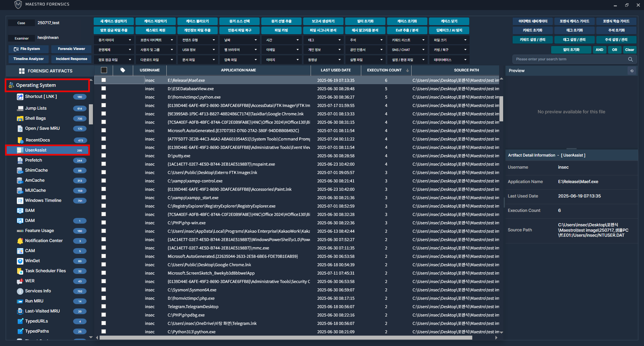Check the row for C:\Sysmon\Sysmon64.exe
Viewport: 644px width, 346px height.
pyautogui.click(x=104, y=290)
